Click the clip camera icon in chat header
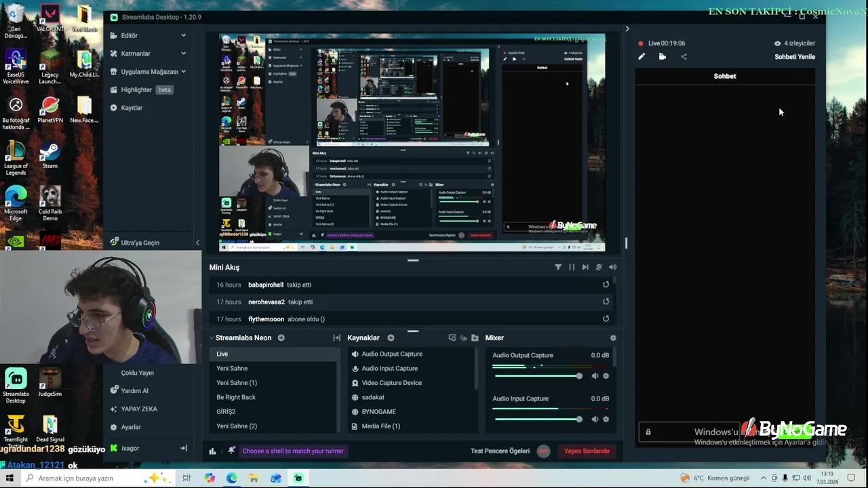868x488 pixels. tap(663, 57)
